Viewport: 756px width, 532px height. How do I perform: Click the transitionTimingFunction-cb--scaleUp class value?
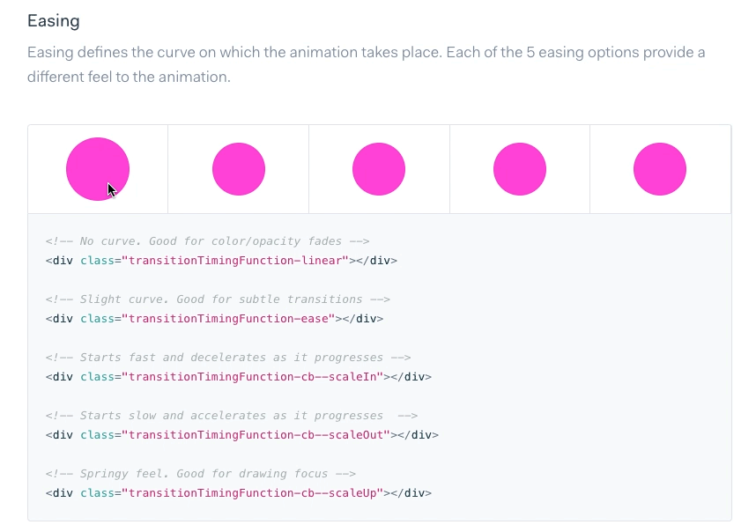[x=252, y=493]
